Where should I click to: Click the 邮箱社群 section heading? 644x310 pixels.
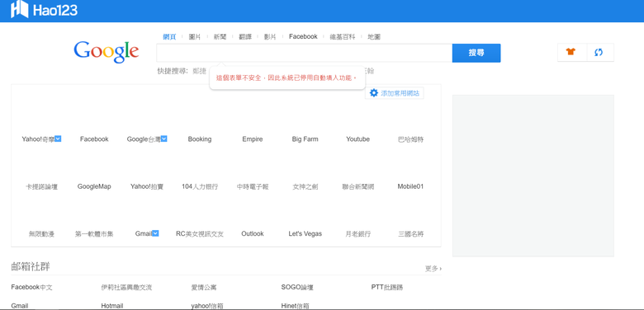[31, 267]
